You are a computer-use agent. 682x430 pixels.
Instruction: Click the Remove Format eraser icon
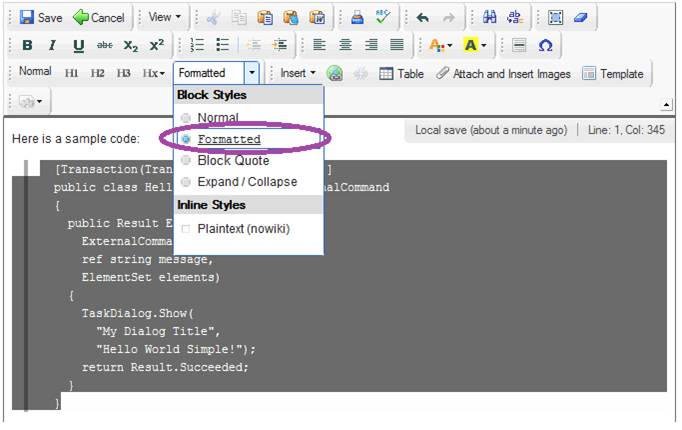[x=581, y=18]
